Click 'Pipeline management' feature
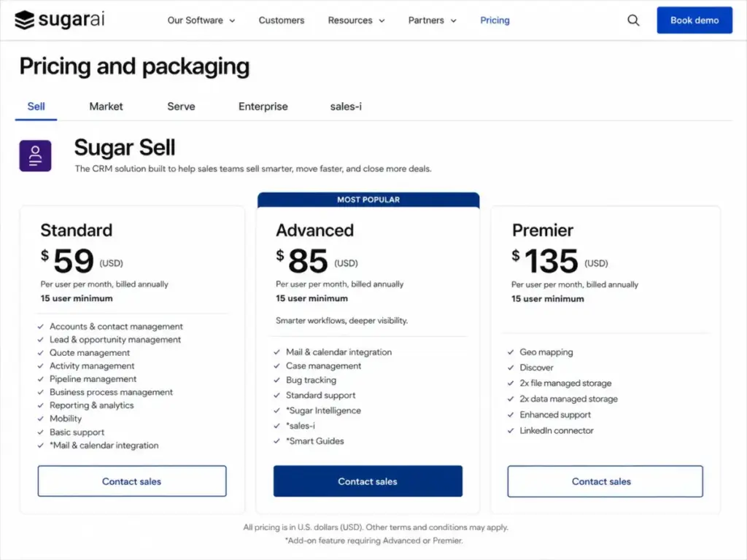The image size is (747, 560). pos(93,379)
